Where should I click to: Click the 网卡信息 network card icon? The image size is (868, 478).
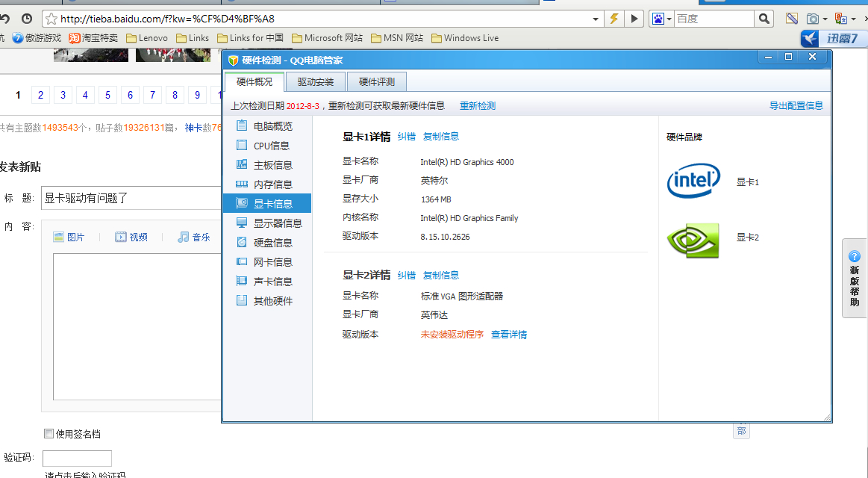[x=242, y=261]
